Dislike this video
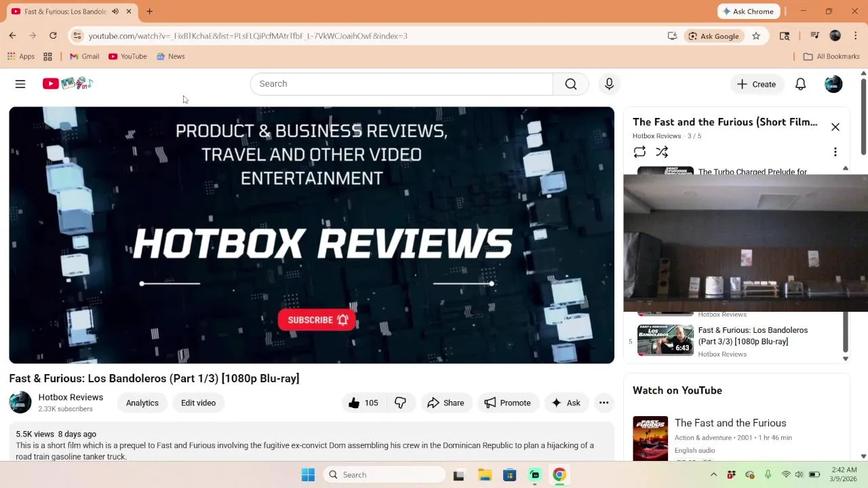Viewport: 868px width, 488px height. (x=400, y=403)
